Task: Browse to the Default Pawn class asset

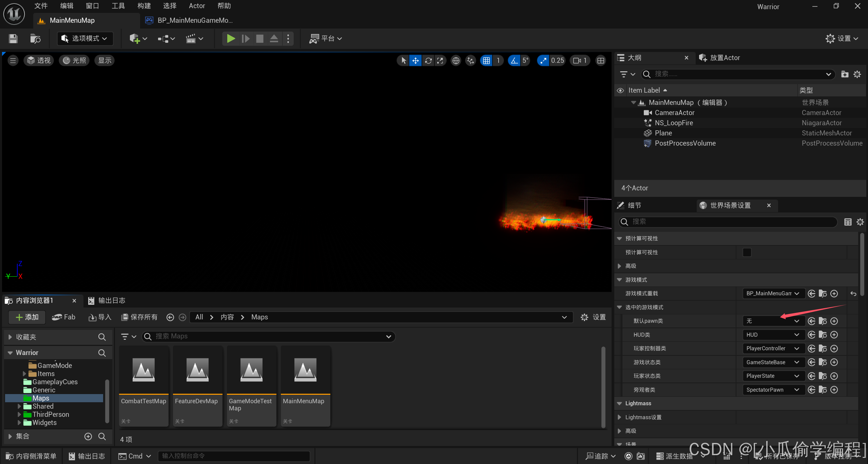Action: pos(823,321)
